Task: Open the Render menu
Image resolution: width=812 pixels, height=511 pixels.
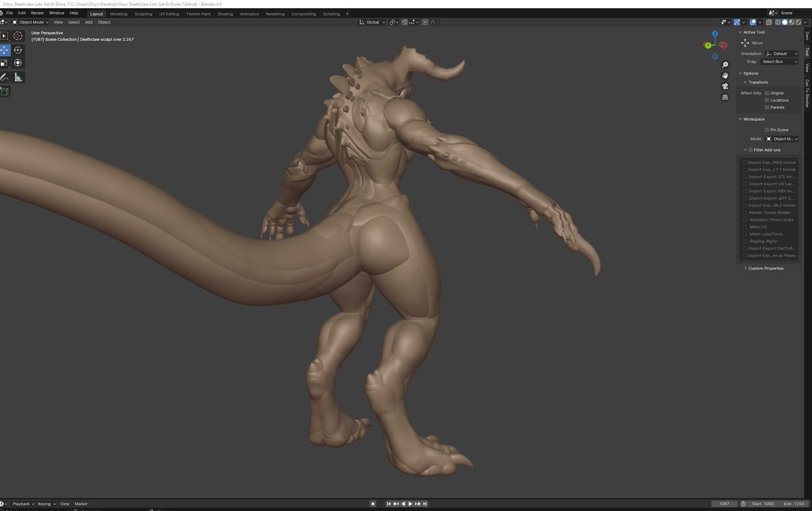Action: (x=37, y=12)
